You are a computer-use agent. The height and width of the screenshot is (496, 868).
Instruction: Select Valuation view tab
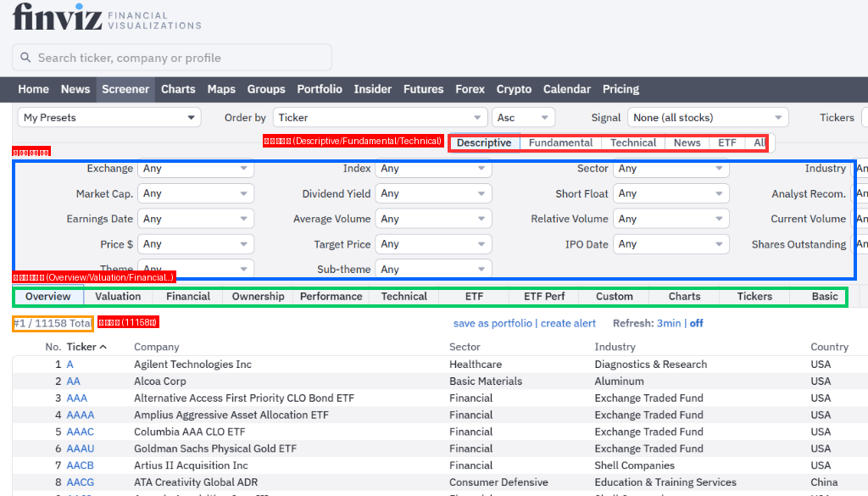pos(118,297)
